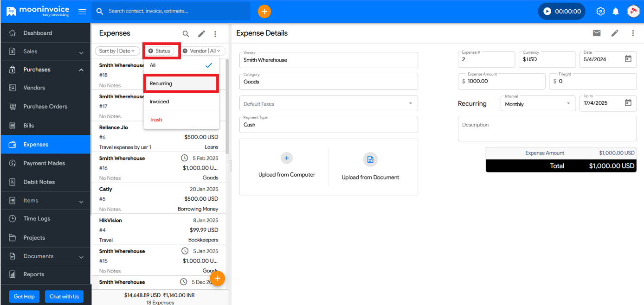Open the Up to calendar picker icon
This screenshot has width=644, height=305.
coord(628,103)
